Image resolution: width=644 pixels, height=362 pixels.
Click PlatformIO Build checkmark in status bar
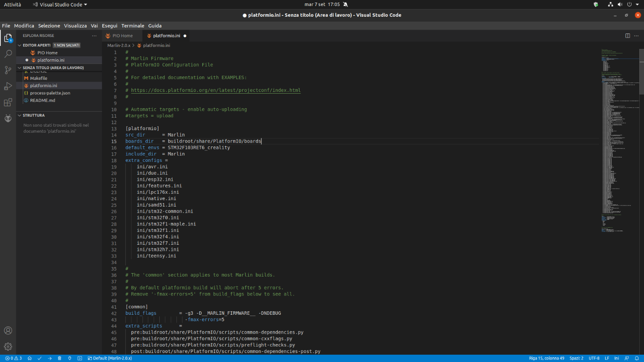(x=39, y=358)
